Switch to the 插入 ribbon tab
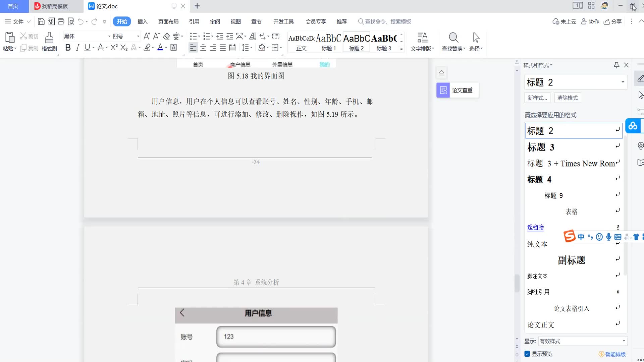The image size is (644, 362). (142, 22)
